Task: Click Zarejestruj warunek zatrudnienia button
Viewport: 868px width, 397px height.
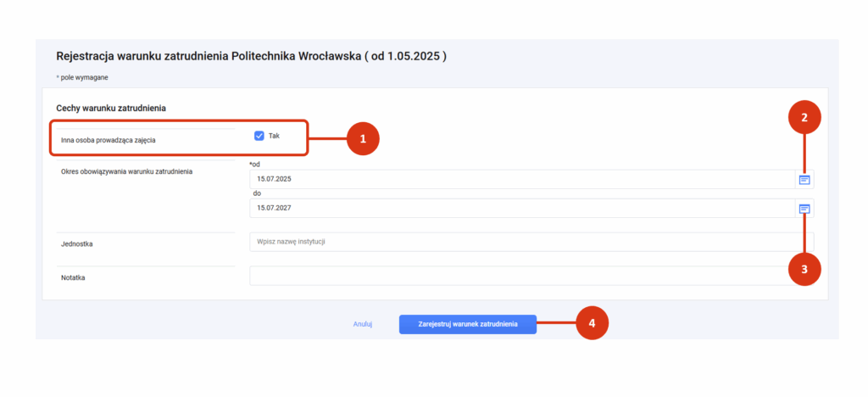Action: coord(468,324)
